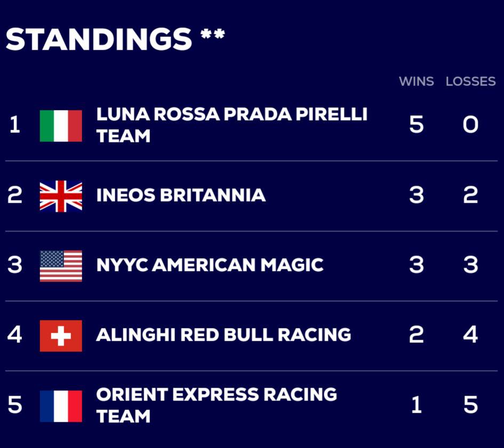The image size is (504, 448).
Task: Click Alinghi Red Bull Racing's wins value
Action: [416, 335]
